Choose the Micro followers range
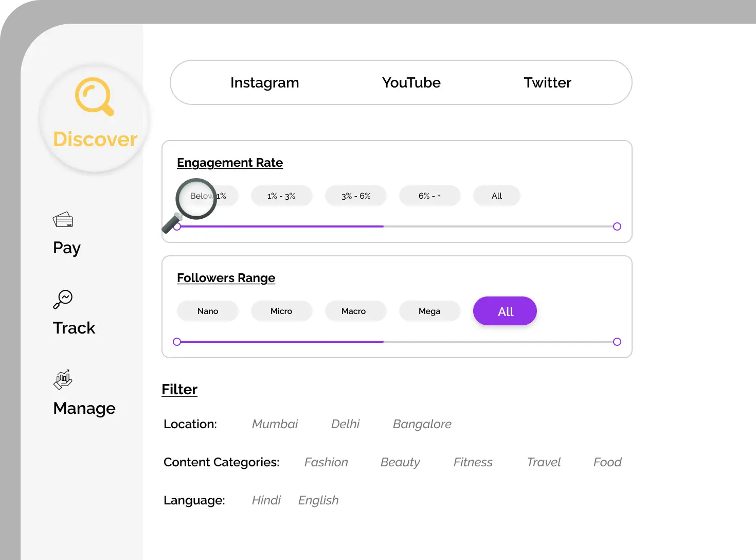 [x=281, y=311]
